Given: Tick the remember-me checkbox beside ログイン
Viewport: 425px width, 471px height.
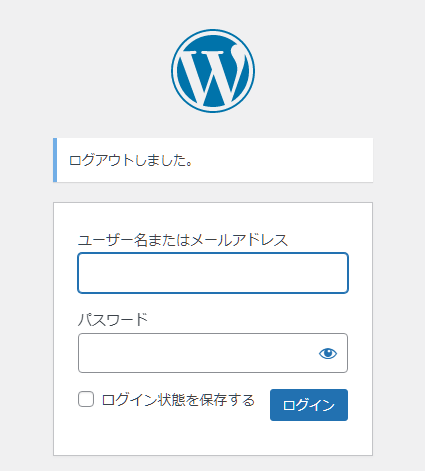Looking at the screenshot, I should tap(86, 399).
